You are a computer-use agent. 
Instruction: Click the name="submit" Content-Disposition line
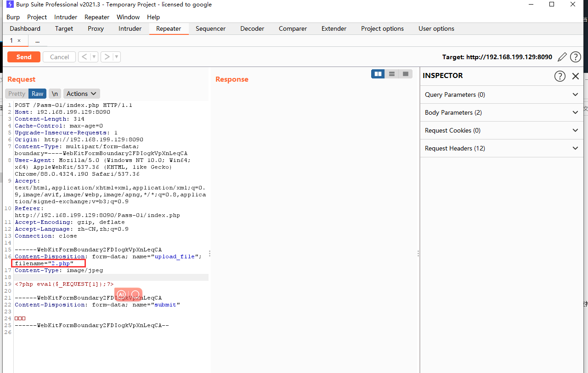97,305
